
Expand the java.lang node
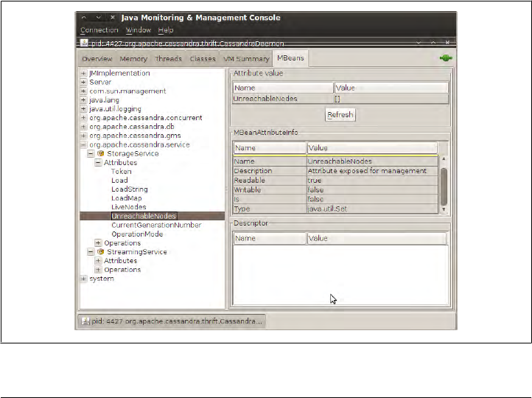click(83, 100)
